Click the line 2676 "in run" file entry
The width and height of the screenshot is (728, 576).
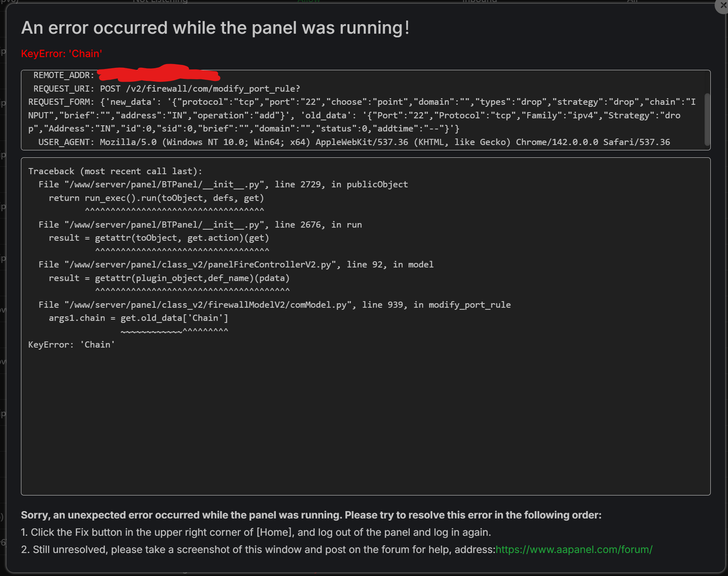point(200,225)
